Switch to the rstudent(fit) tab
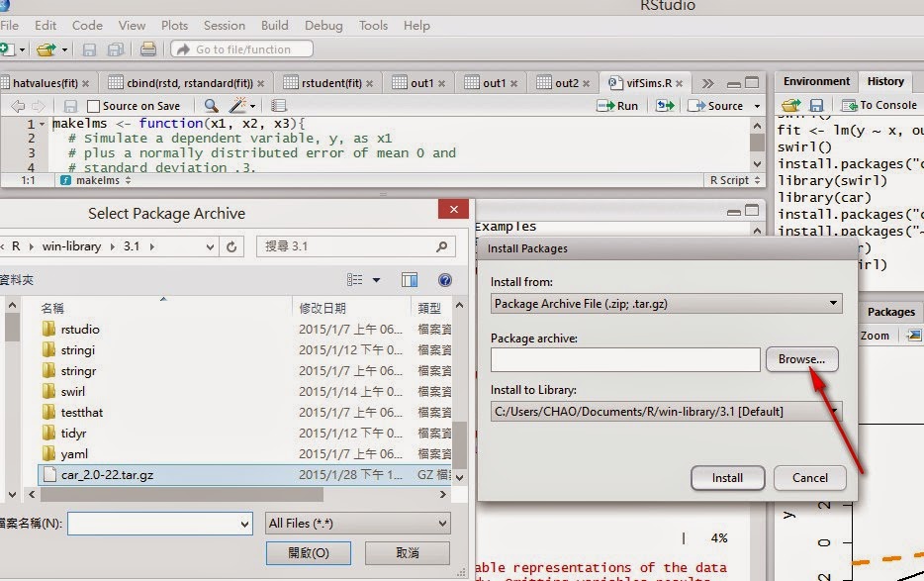The width and height of the screenshot is (924, 581). (331, 83)
